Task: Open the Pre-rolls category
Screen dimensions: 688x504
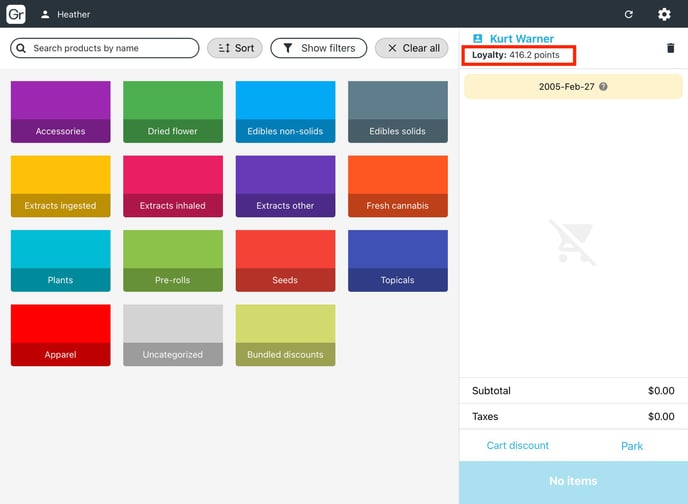Action: [x=173, y=261]
